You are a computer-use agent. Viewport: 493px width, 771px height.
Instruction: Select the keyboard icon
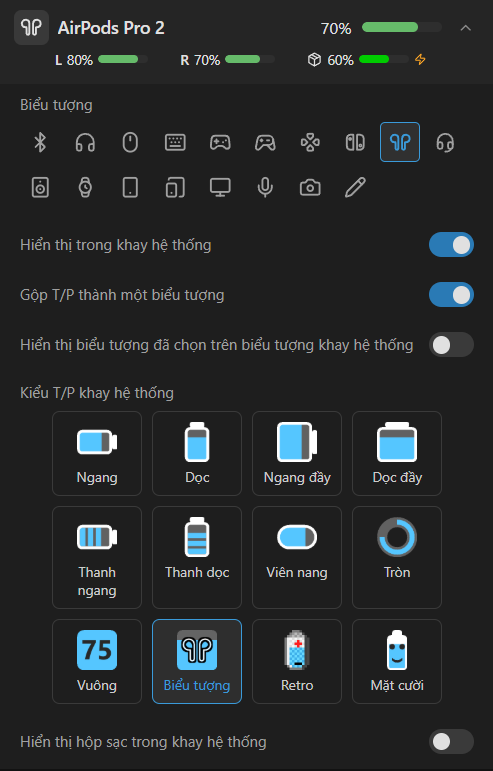(x=175, y=143)
